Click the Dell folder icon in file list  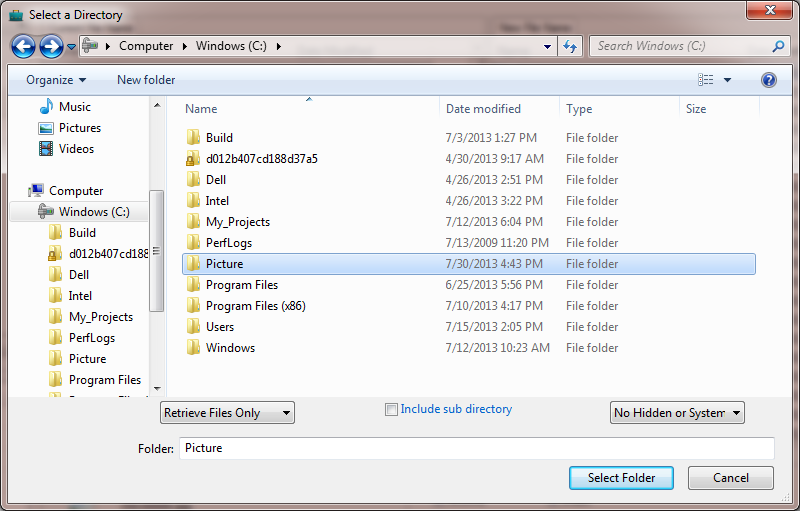[x=193, y=180]
